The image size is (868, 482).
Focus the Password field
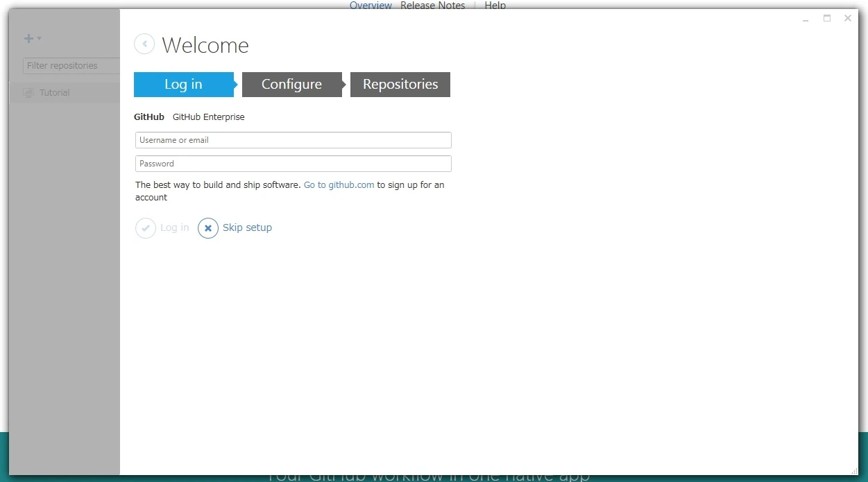[293, 164]
